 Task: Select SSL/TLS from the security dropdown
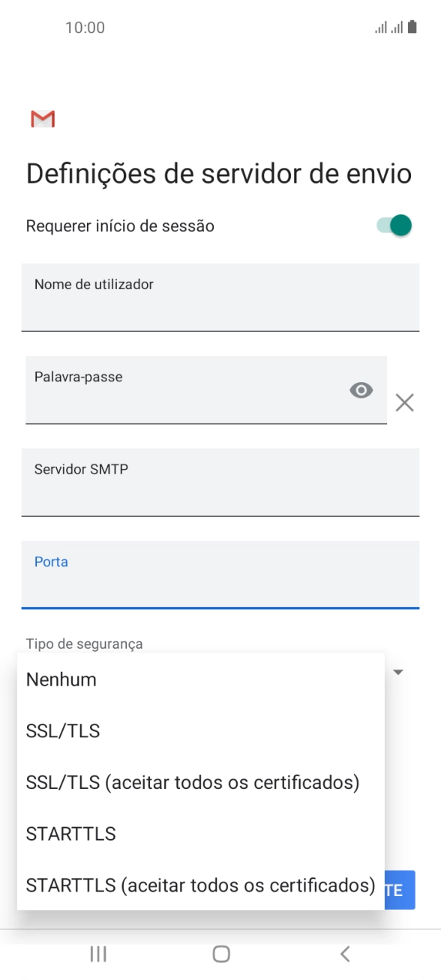pos(62,731)
